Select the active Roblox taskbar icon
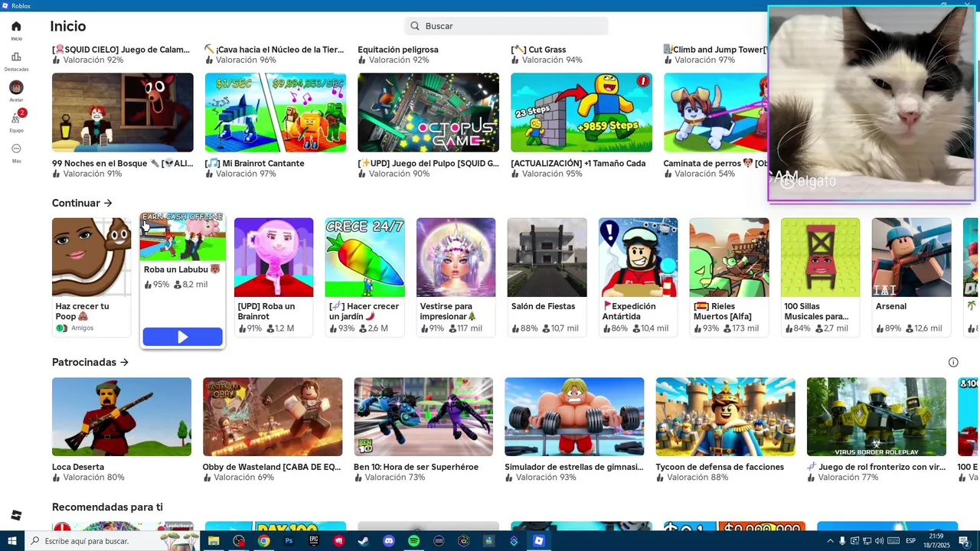Screen dimensions: 980x551 click(539, 541)
